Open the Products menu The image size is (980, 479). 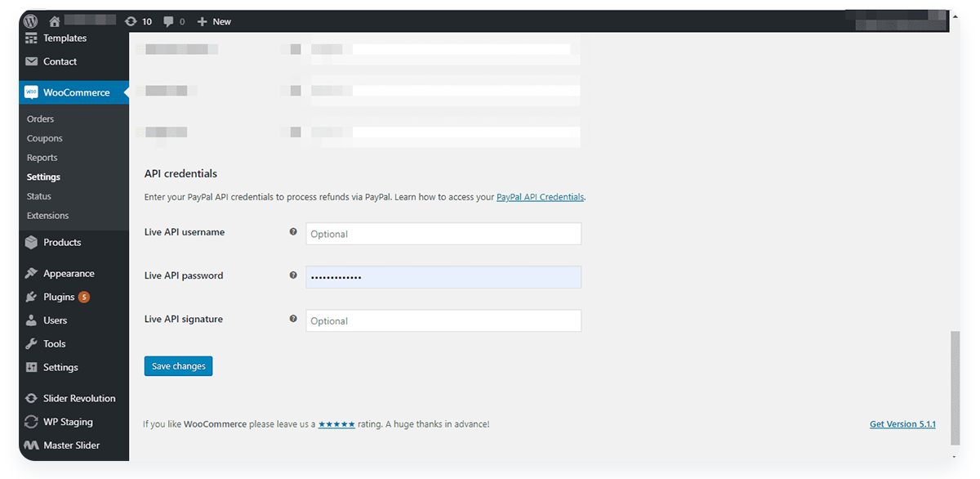[x=62, y=242]
